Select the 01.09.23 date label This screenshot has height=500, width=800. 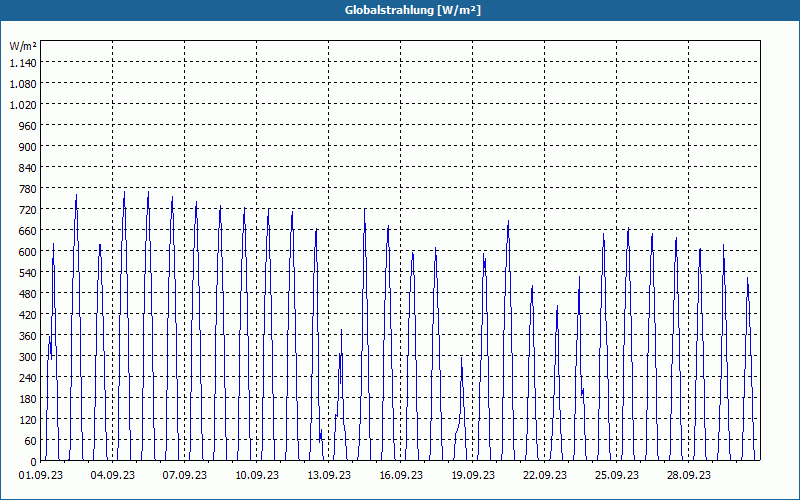pyautogui.click(x=41, y=475)
